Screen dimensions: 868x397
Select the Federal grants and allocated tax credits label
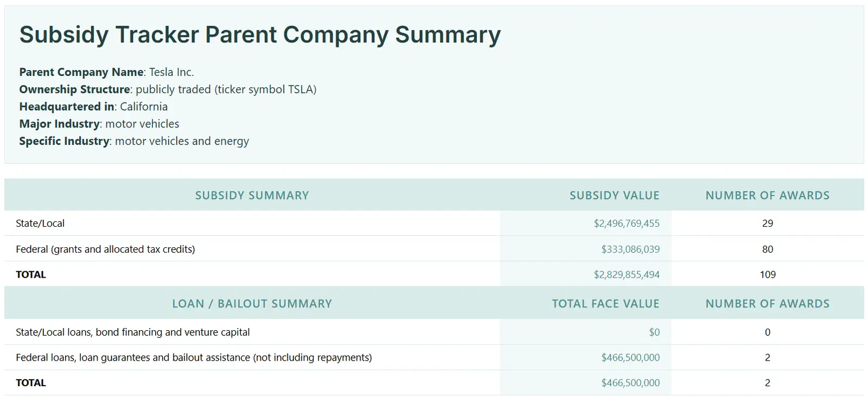click(x=105, y=249)
